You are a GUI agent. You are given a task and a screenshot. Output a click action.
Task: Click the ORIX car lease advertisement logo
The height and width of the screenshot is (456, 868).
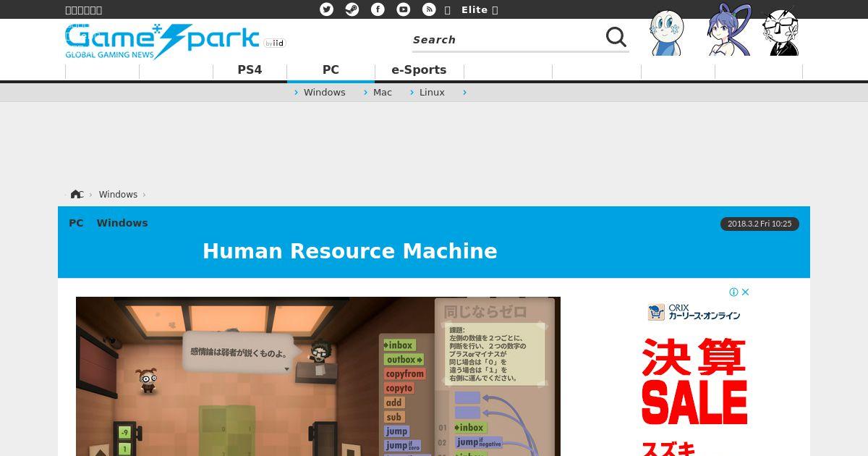pos(694,312)
